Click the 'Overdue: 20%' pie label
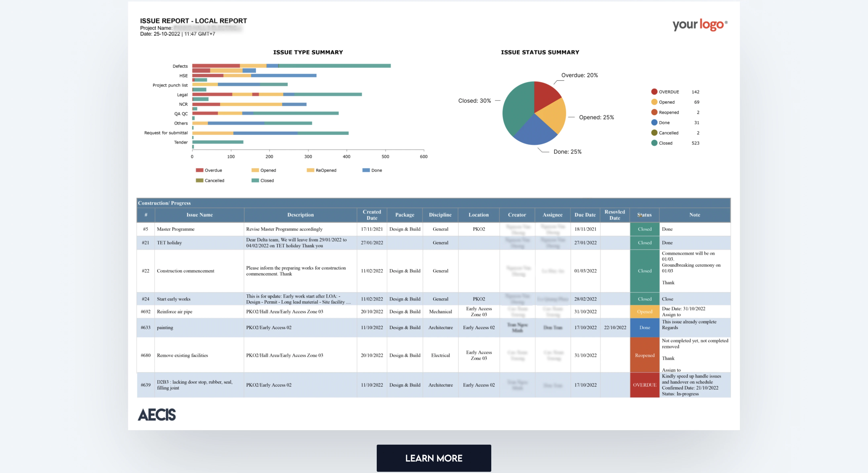 [579, 75]
